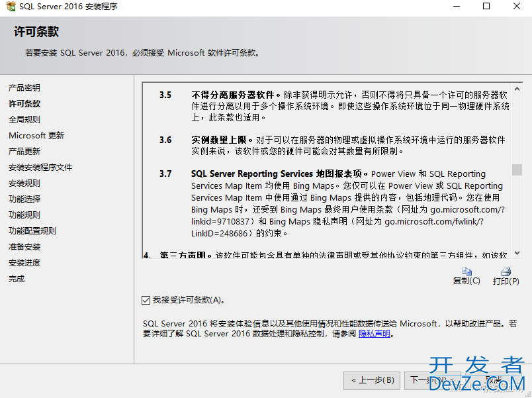Click the license text scrollbar thumb
Screen dimensions: 532x398
tap(517, 170)
